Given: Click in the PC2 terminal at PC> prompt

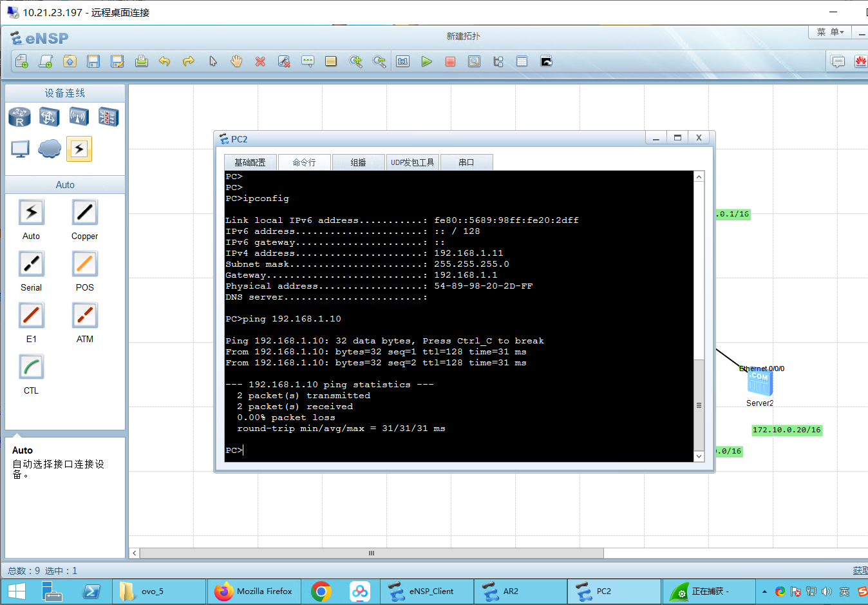Looking at the screenshot, I should tap(234, 450).
